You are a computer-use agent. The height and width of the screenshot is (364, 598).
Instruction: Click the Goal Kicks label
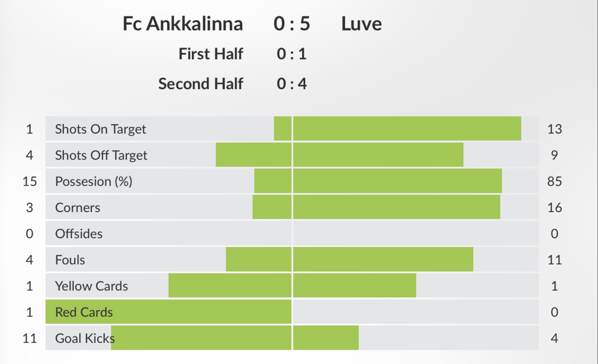[85, 338]
